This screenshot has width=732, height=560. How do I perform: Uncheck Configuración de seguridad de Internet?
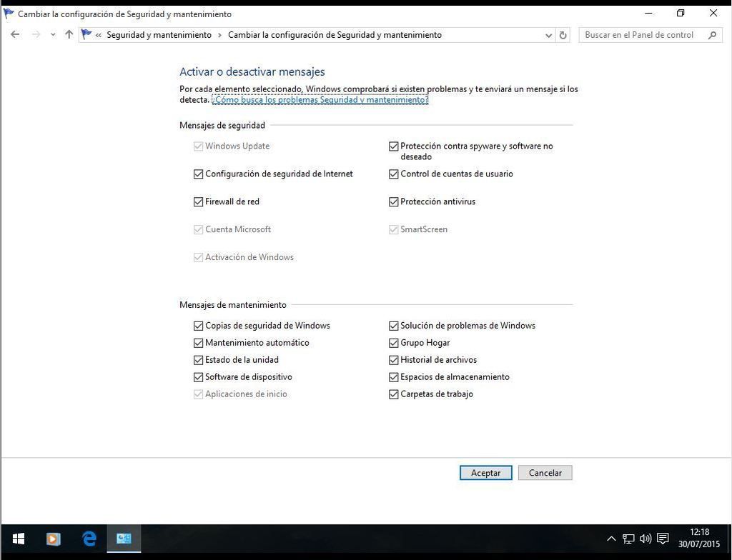(198, 174)
